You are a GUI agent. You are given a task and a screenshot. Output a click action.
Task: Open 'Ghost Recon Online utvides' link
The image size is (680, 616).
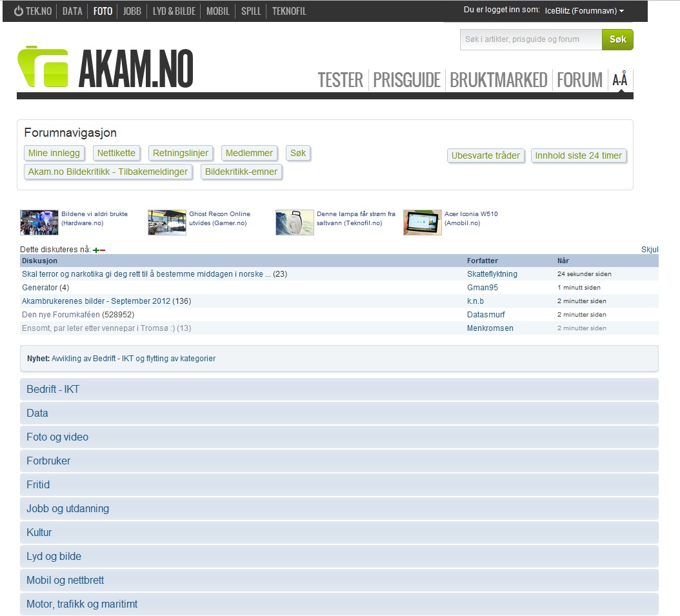[219, 219]
